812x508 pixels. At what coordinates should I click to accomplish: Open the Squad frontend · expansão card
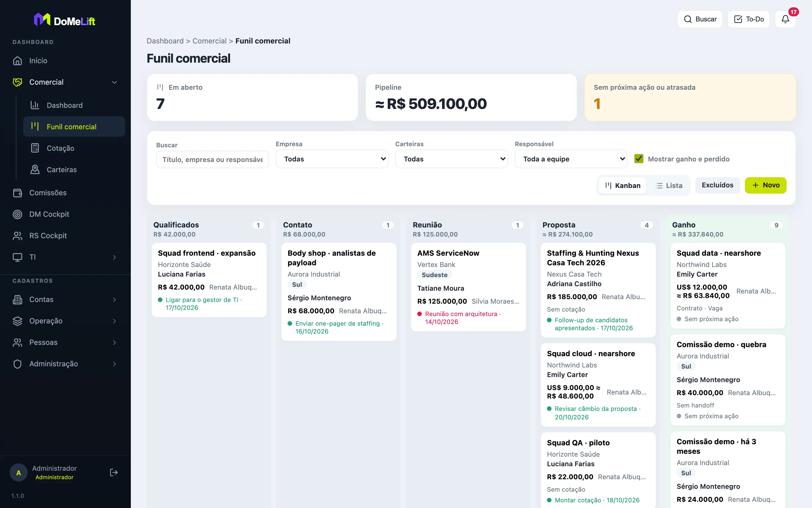point(209,280)
